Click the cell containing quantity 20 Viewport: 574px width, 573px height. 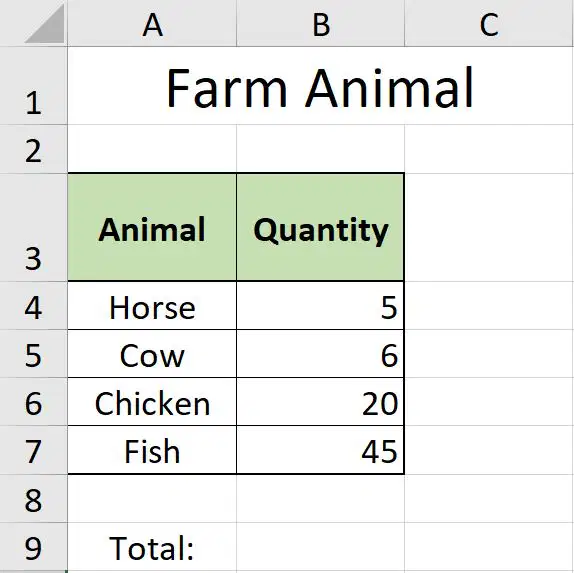pyautogui.click(x=321, y=402)
